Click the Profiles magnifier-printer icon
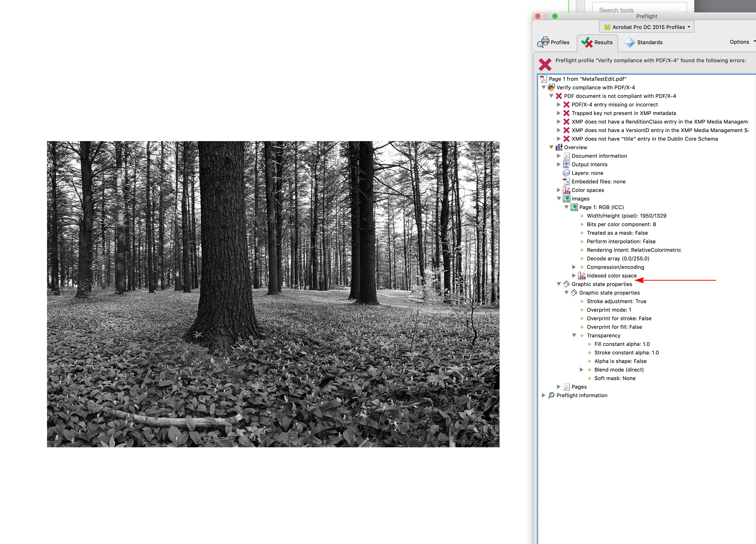The width and height of the screenshot is (756, 544). point(543,42)
